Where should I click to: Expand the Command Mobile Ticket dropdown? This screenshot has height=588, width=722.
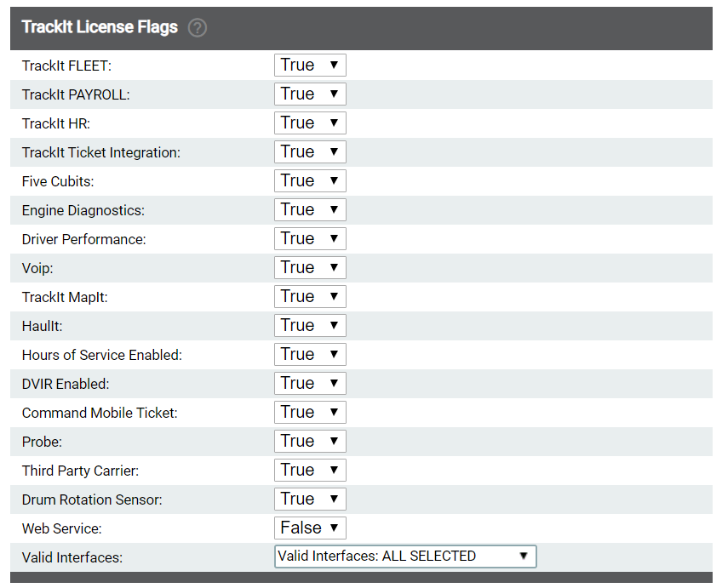click(x=310, y=413)
